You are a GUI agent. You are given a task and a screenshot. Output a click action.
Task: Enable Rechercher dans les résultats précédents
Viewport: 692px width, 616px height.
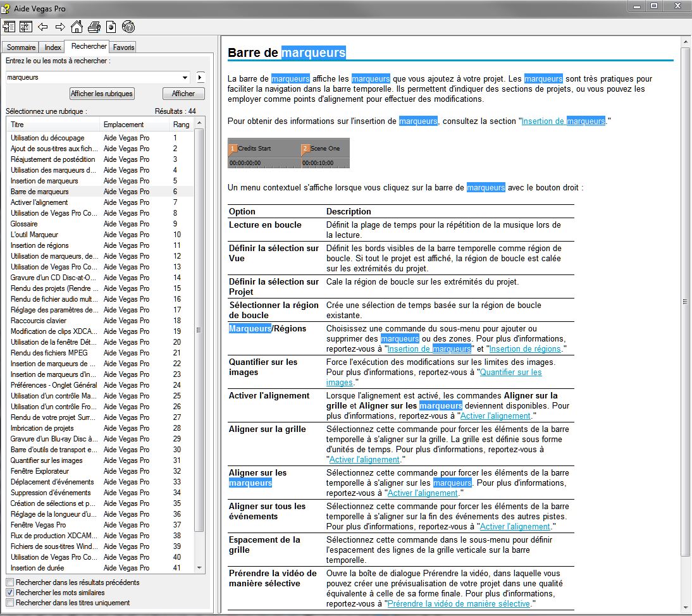coord(9,582)
